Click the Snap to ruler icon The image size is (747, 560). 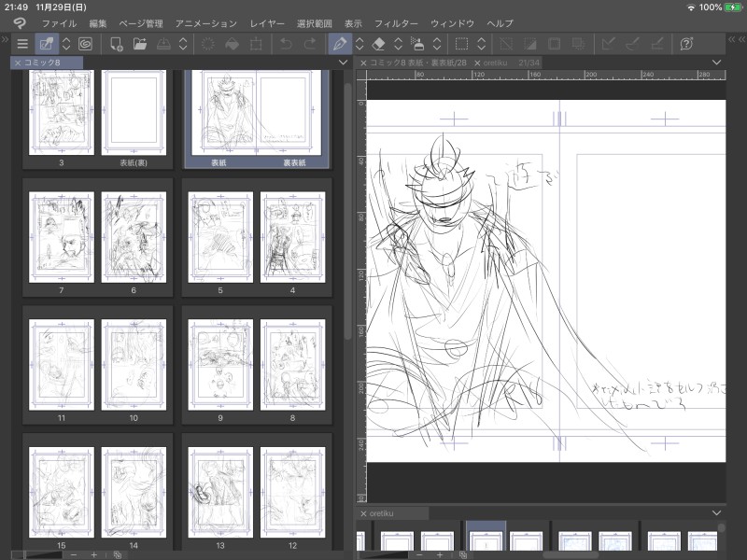click(608, 44)
